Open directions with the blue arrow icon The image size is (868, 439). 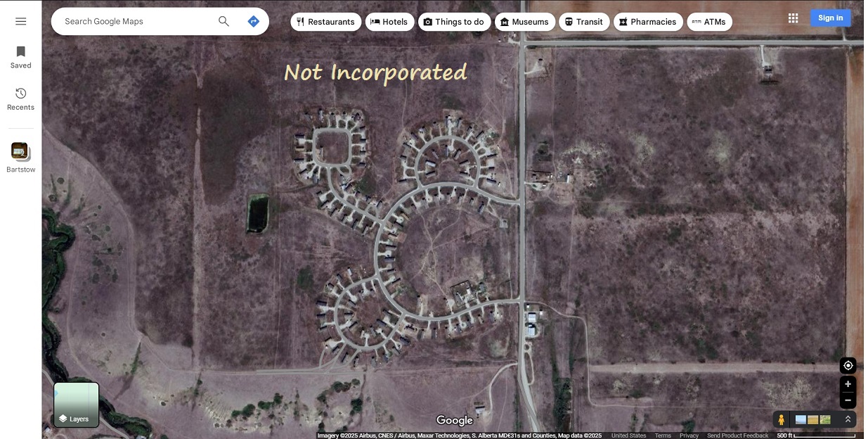[x=254, y=21]
